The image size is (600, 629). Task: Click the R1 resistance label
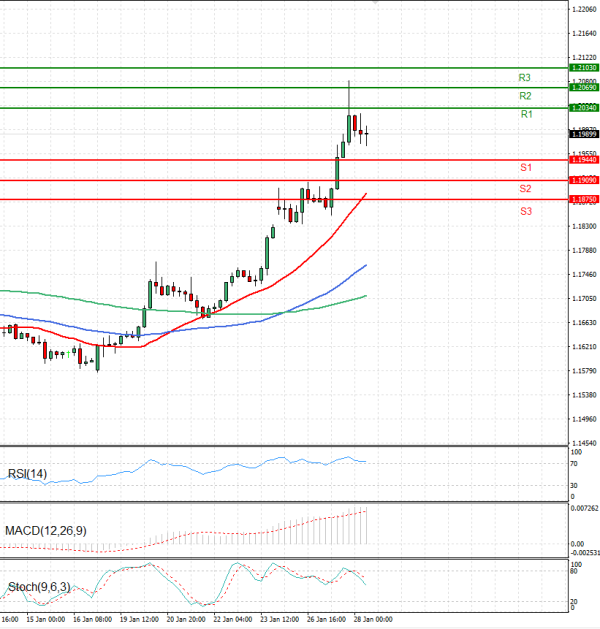(x=526, y=115)
